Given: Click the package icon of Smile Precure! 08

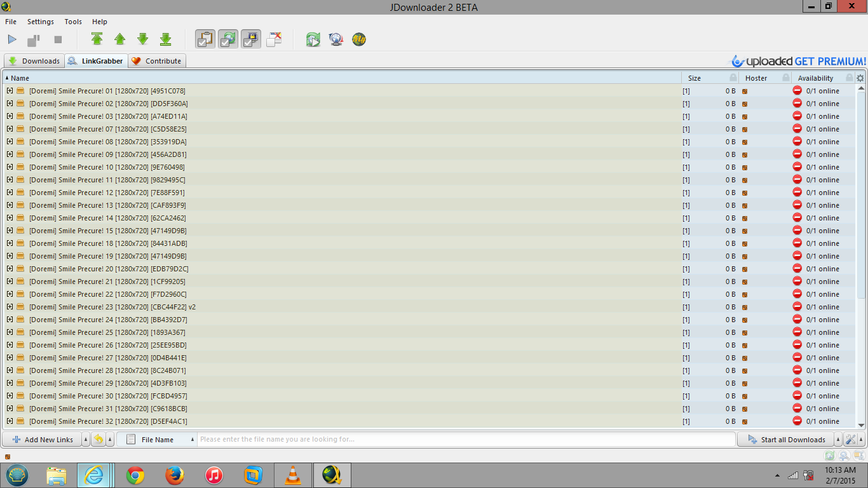Looking at the screenshot, I should coord(20,142).
